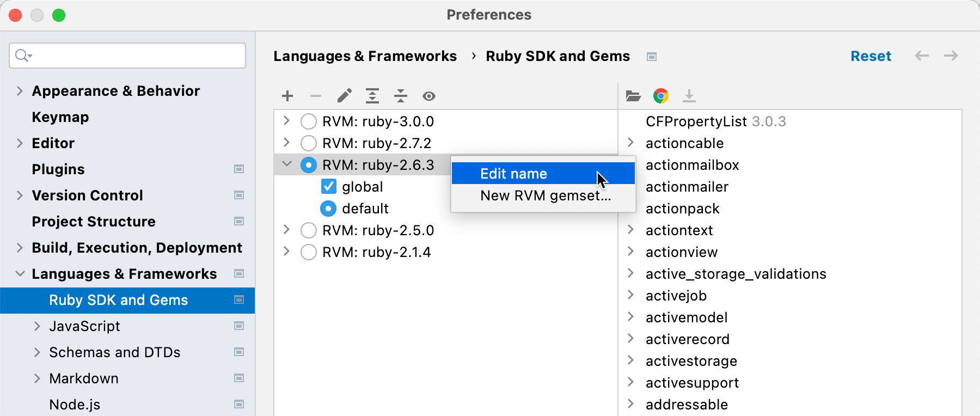The height and width of the screenshot is (416, 980).
Task: Expand the Editor settings group
Action: click(20, 143)
